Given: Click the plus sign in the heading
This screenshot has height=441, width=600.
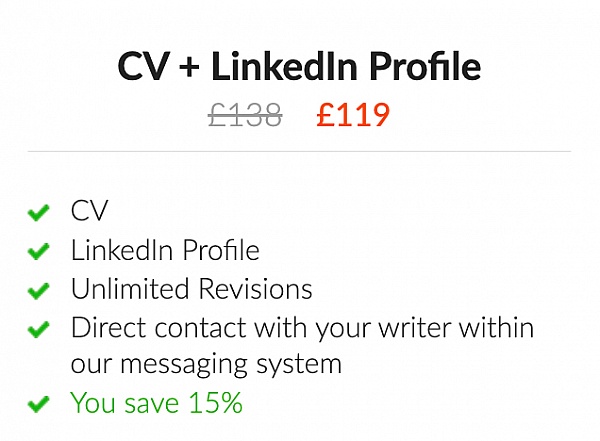Looking at the screenshot, I should [189, 67].
